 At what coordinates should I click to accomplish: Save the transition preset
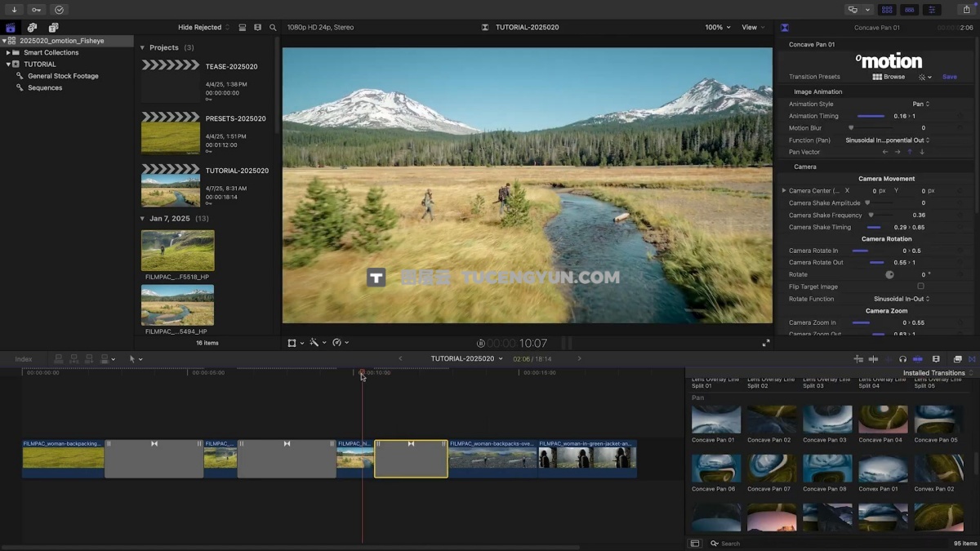pyautogui.click(x=949, y=77)
